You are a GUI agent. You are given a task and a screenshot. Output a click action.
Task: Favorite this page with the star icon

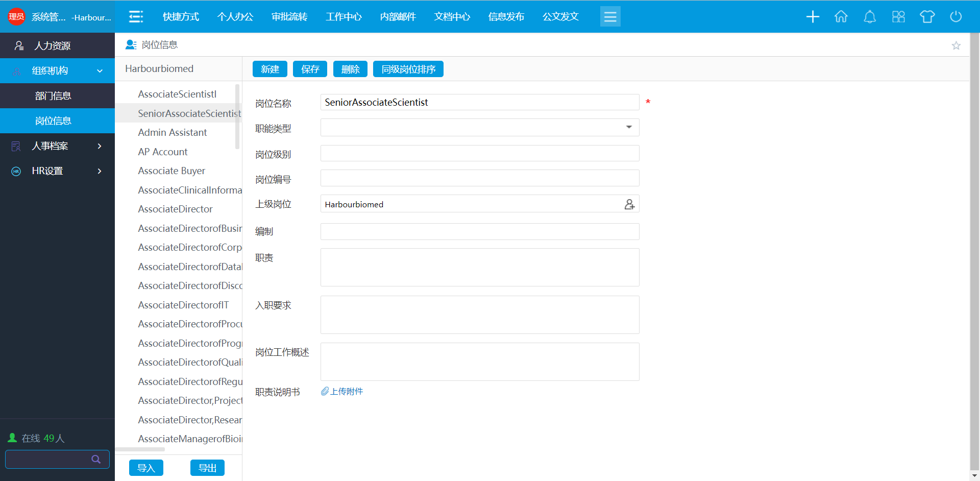point(956,45)
